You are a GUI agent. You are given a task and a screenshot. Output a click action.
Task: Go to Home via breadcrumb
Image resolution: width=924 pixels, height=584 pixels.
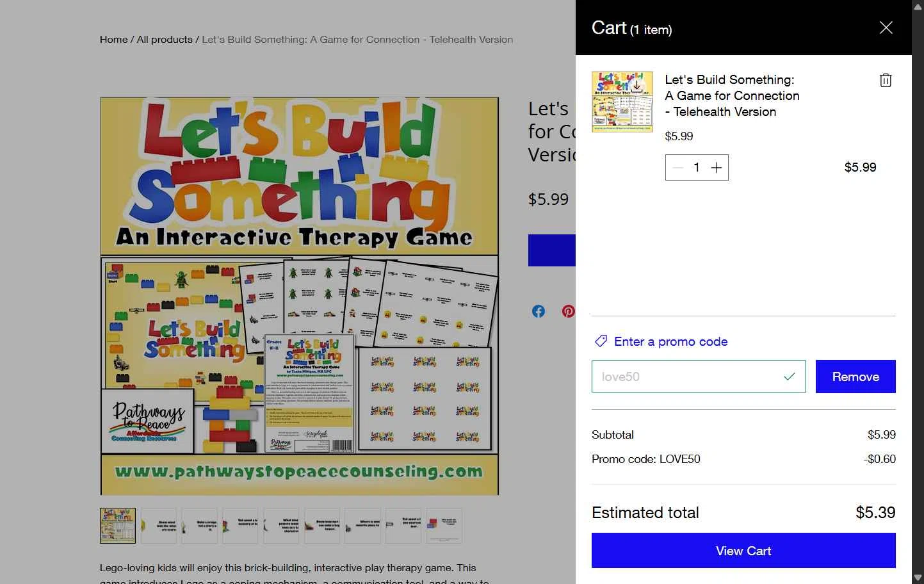[114, 40]
